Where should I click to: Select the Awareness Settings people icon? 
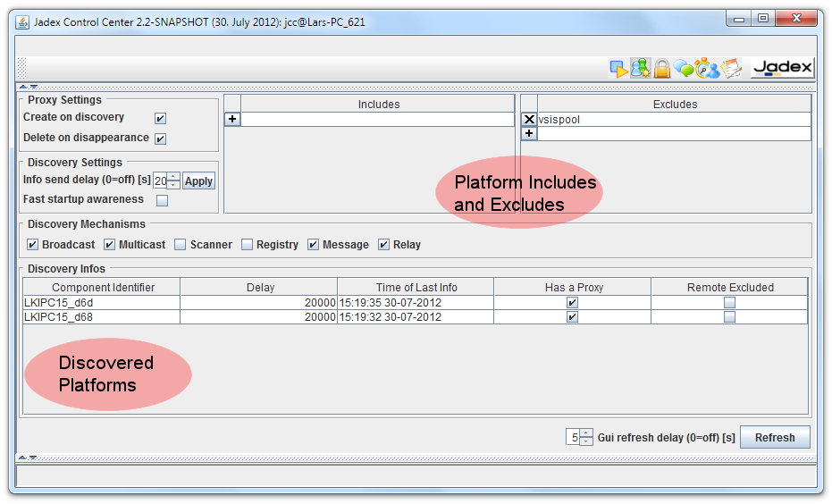pos(640,68)
